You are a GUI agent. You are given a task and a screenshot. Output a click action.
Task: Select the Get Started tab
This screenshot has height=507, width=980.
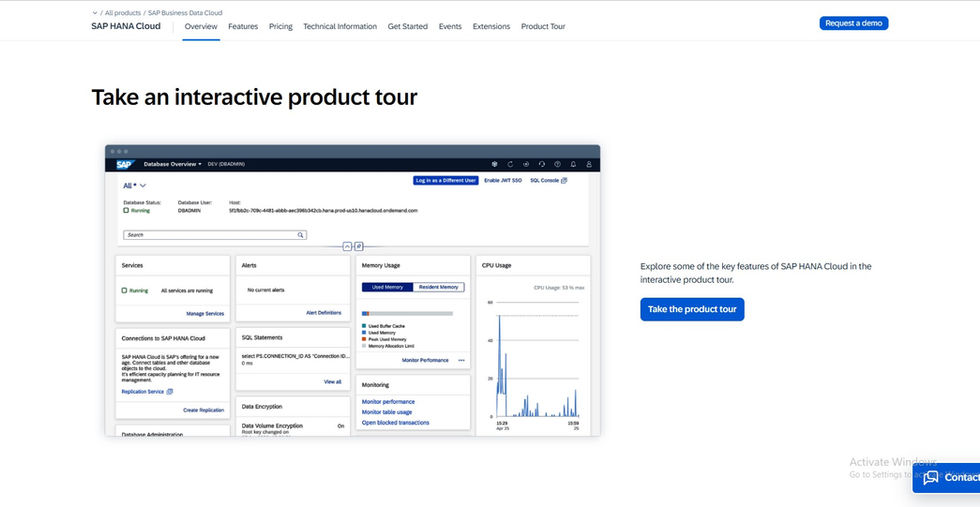408,26
